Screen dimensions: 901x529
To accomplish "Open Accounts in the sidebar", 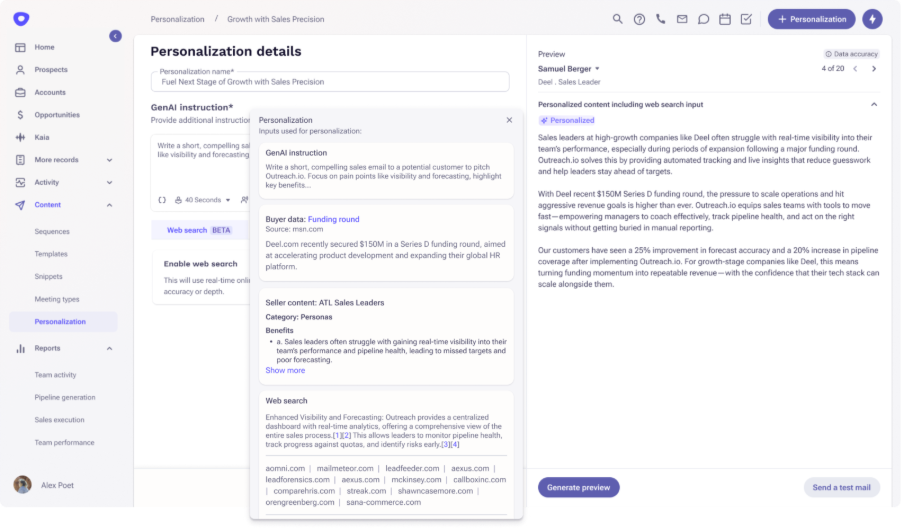I will 50,92.
